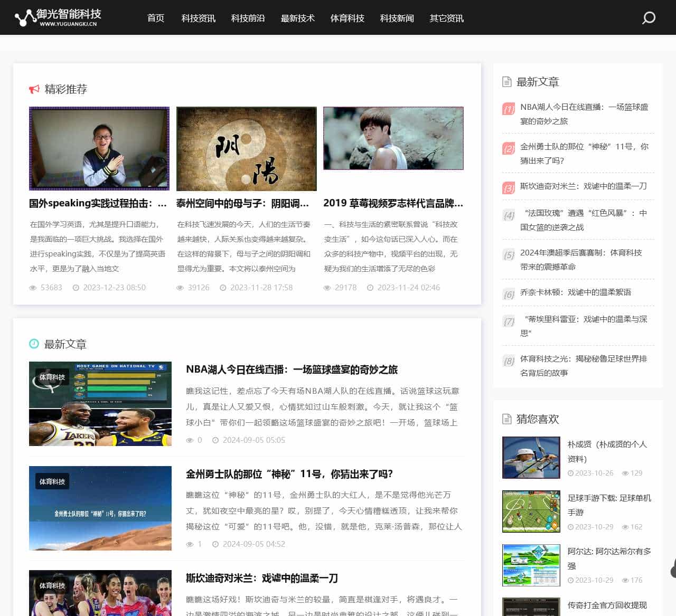
Task: Click 体育科技 tag on desert thumbnail
Action: 52,481
